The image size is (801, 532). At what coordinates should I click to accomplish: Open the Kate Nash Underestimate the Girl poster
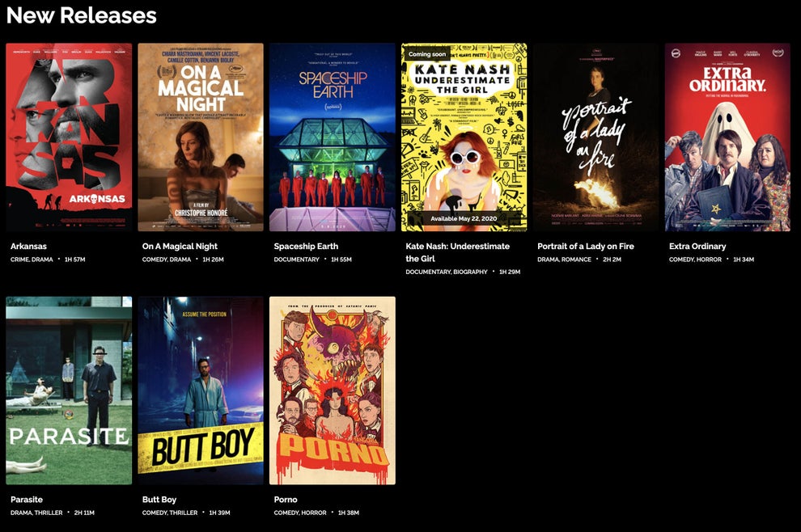464,137
